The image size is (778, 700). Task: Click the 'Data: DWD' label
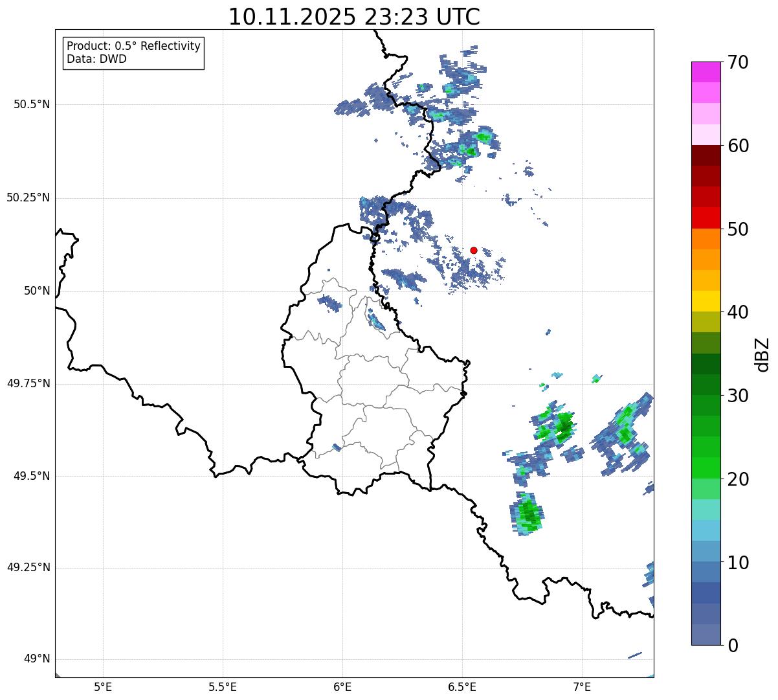pos(96,59)
